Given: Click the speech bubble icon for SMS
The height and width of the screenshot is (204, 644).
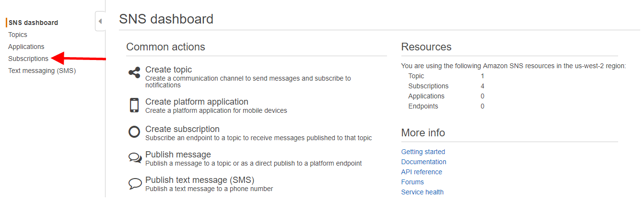Looking at the screenshot, I should 135,184.
